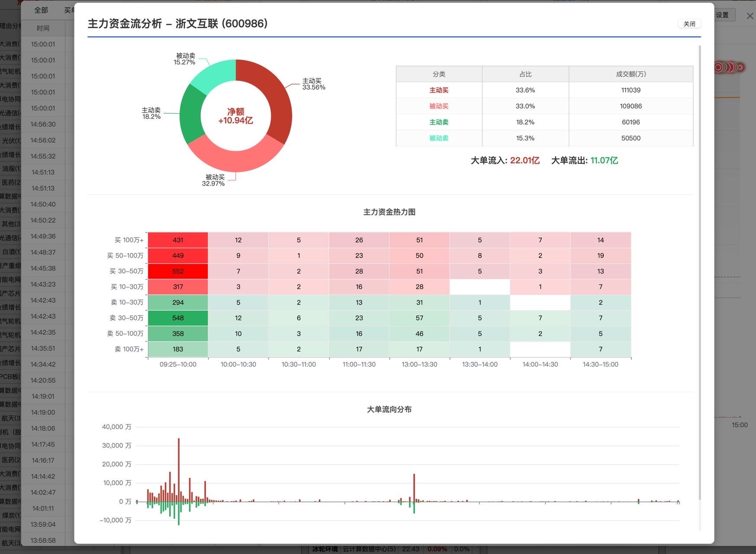Click the 成交额(万) table column header
Screen dimensions: 756x554
point(631,74)
